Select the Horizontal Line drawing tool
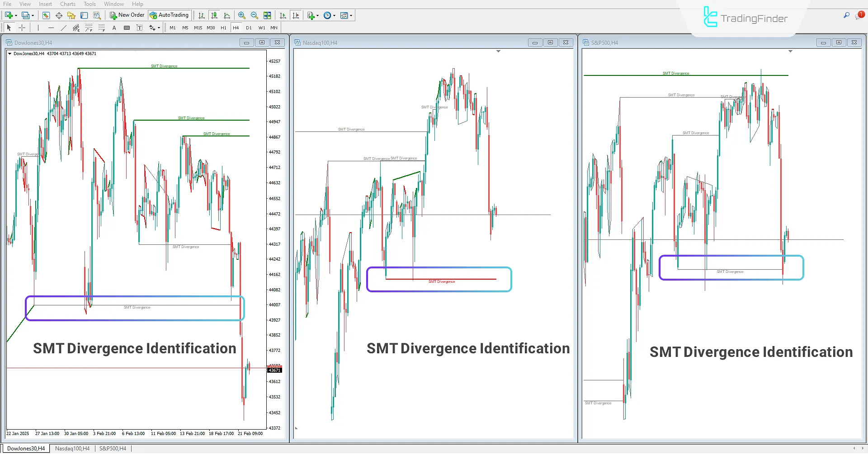Viewport: 868px width, 454px height. pyautogui.click(x=51, y=28)
